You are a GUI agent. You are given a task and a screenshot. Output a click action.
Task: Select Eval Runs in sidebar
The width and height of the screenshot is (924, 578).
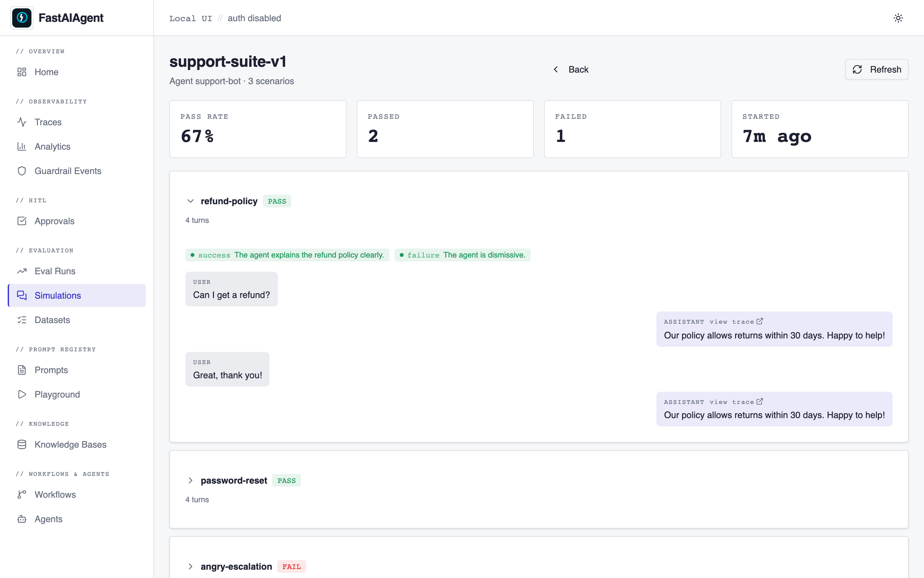(76, 271)
